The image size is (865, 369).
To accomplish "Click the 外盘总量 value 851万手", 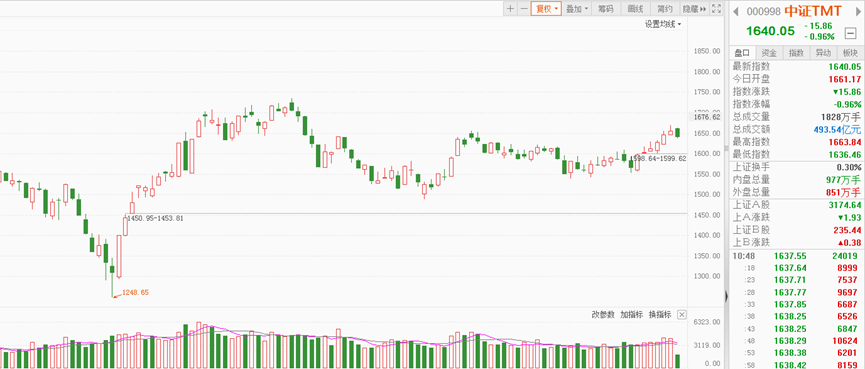I will coord(843,192).
